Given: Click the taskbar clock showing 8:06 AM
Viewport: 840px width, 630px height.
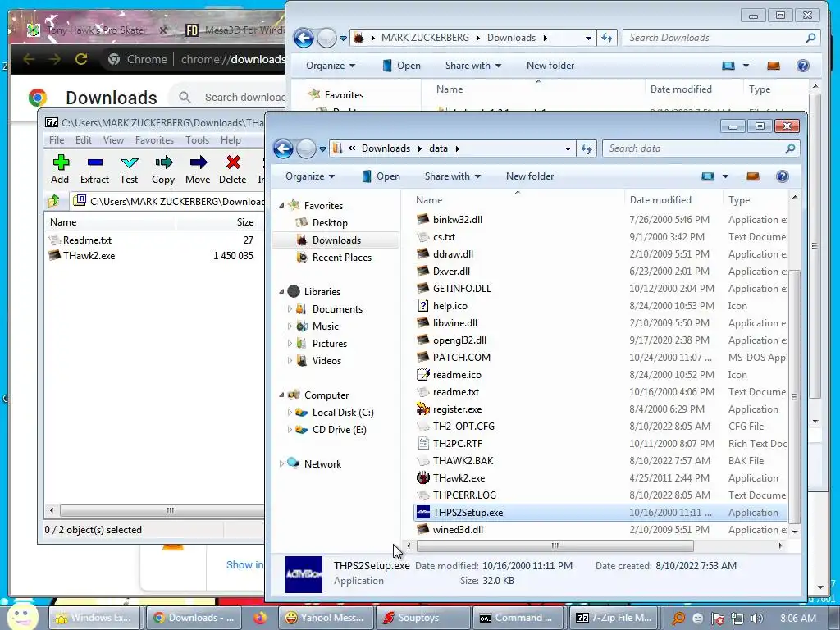Looking at the screenshot, I should [798, 619].
